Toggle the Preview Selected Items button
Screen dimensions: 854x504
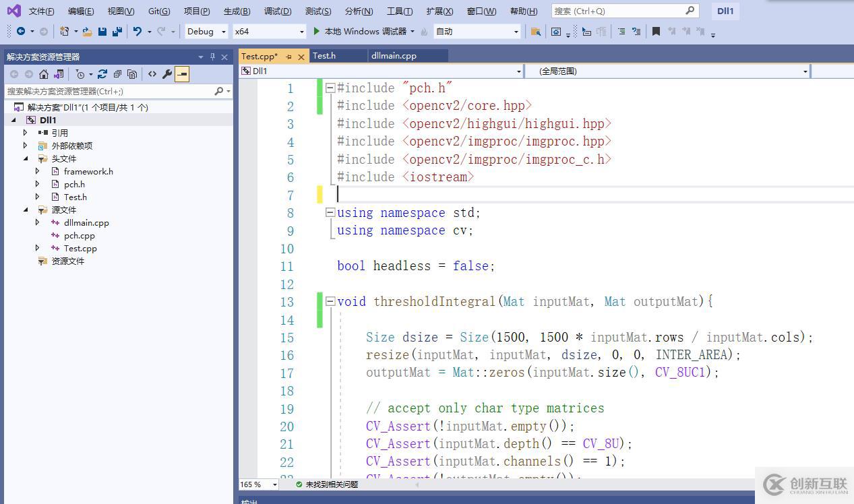[182, 74]
